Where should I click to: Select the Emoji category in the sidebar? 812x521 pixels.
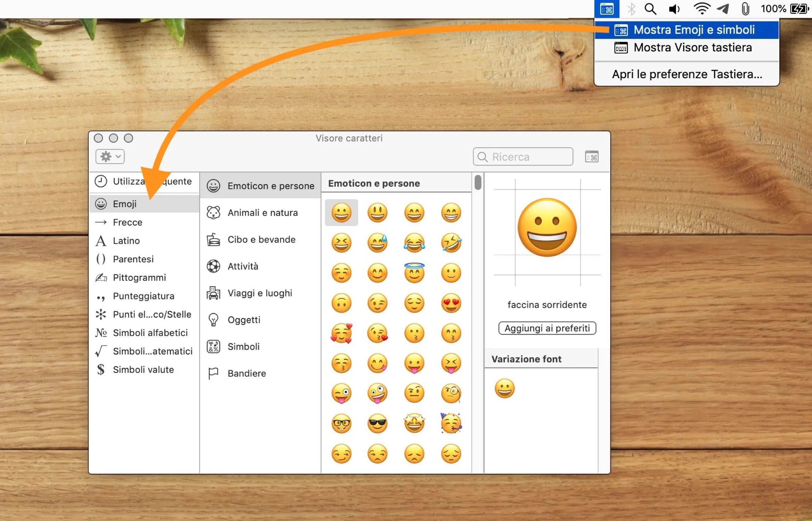125,204
